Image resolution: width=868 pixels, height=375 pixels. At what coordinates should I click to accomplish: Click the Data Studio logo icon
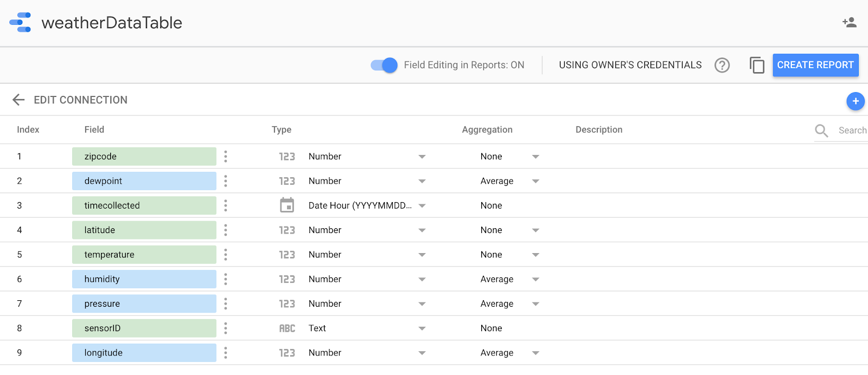pos(21,23)
